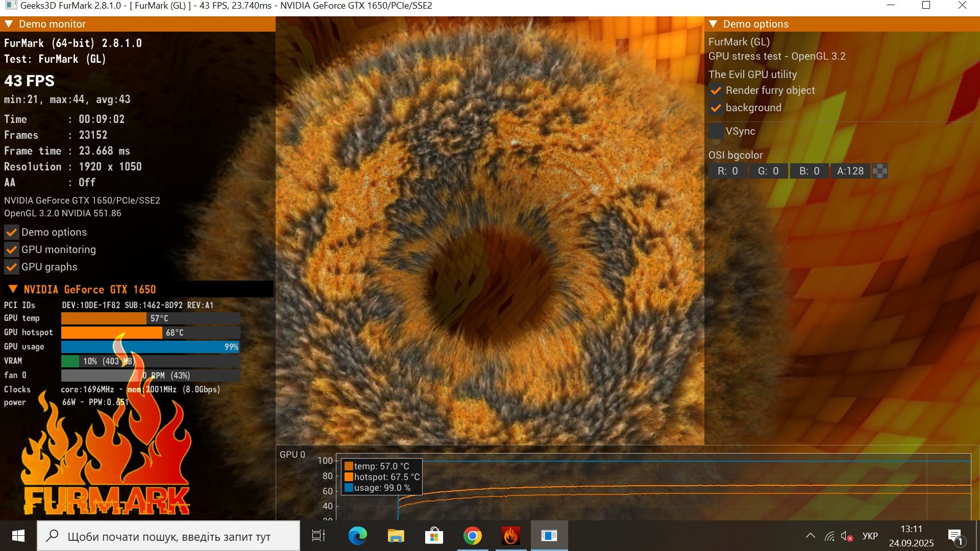Click the B: 0 color field
The width and height of the screenshot is (980, 551).
click(809, 171)
